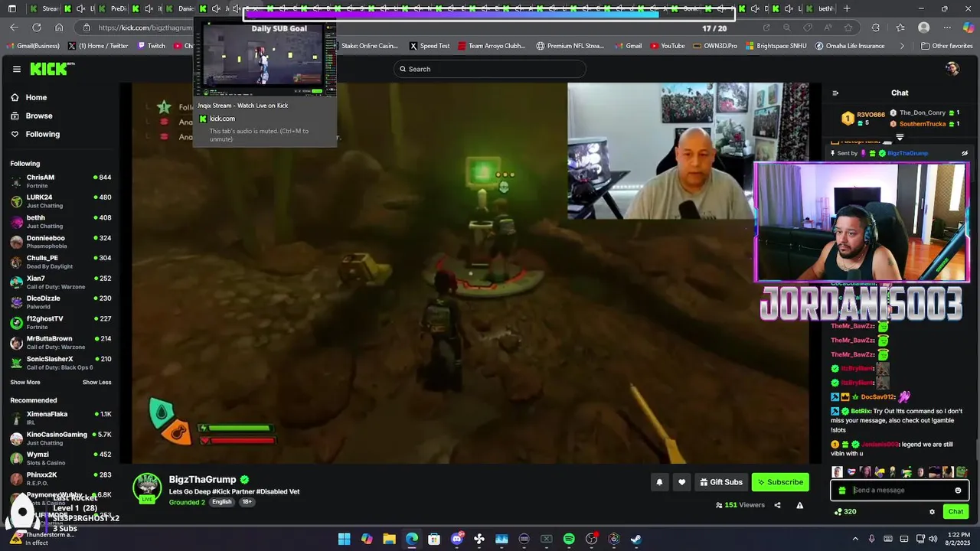
Task: Refresh the page
Action: coord(37,28)
